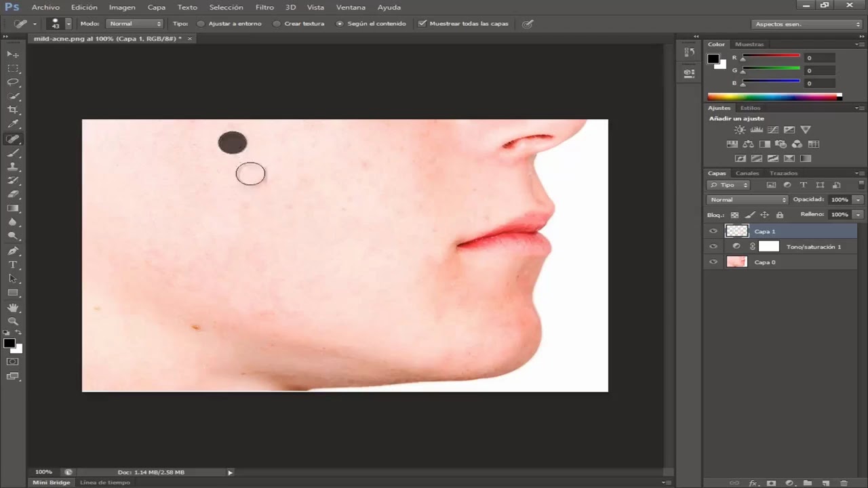
Task: Add a Brightness/Contrast adjustment
Action: pyautogui.click(x=740, y=129)
